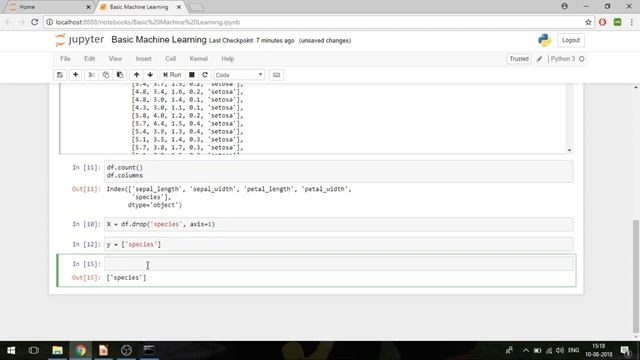Click the pencil edit icon beside Trusted
The image size is (640, 360).
539,59
